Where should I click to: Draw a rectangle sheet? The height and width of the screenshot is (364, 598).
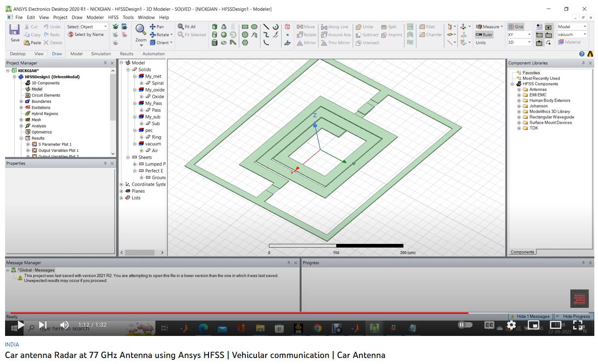click(x=245, y=27)
